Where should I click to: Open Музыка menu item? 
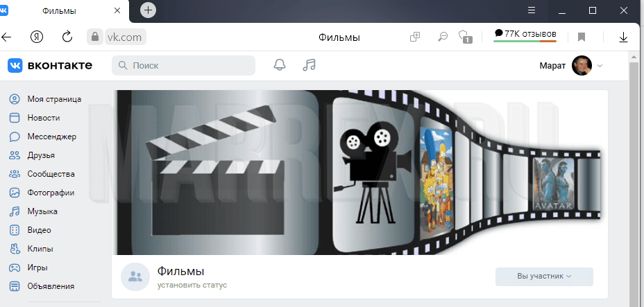coord(42,211)
